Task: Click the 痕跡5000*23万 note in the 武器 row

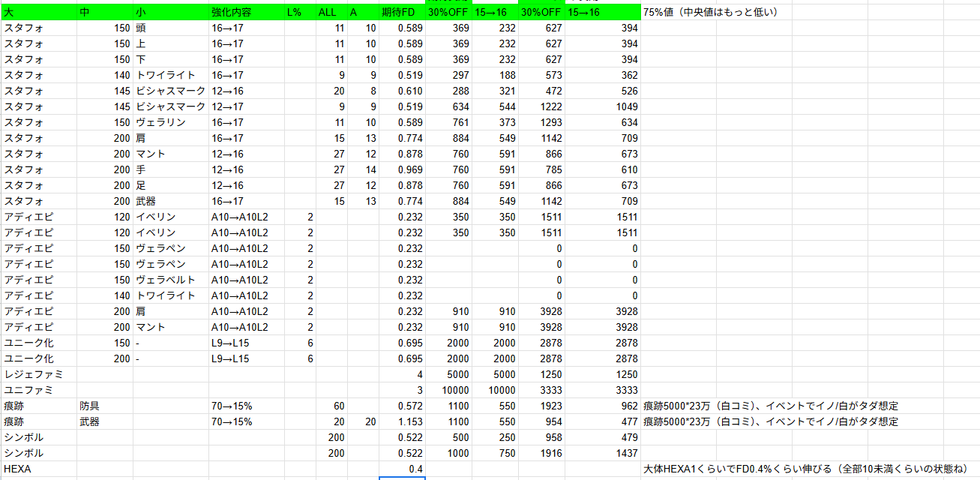Action: pyautogui.click(x=771, y=421)
